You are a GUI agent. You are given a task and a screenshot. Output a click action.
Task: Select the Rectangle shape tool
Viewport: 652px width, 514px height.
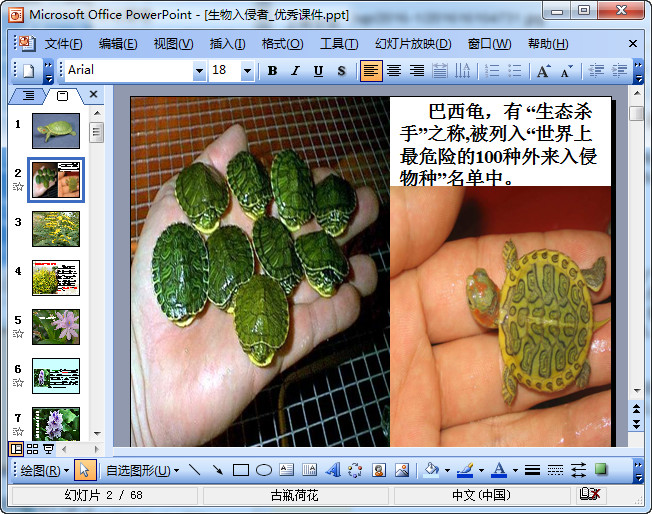pyautogui.click(x=240, y=470)
